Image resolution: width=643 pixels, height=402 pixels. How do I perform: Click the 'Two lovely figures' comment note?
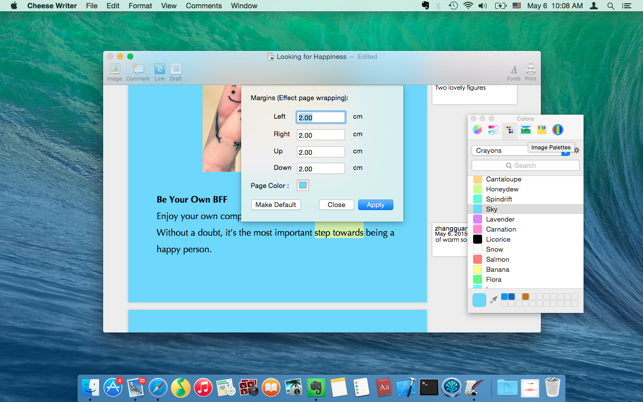pyautogui.click(x=474, y=94)
